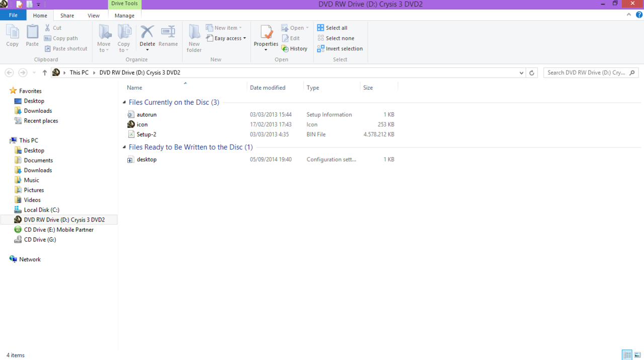Viewport: 644px width, 360px height.
Task: Open the Properties icon in the ribbon
Action: (266, 32)
